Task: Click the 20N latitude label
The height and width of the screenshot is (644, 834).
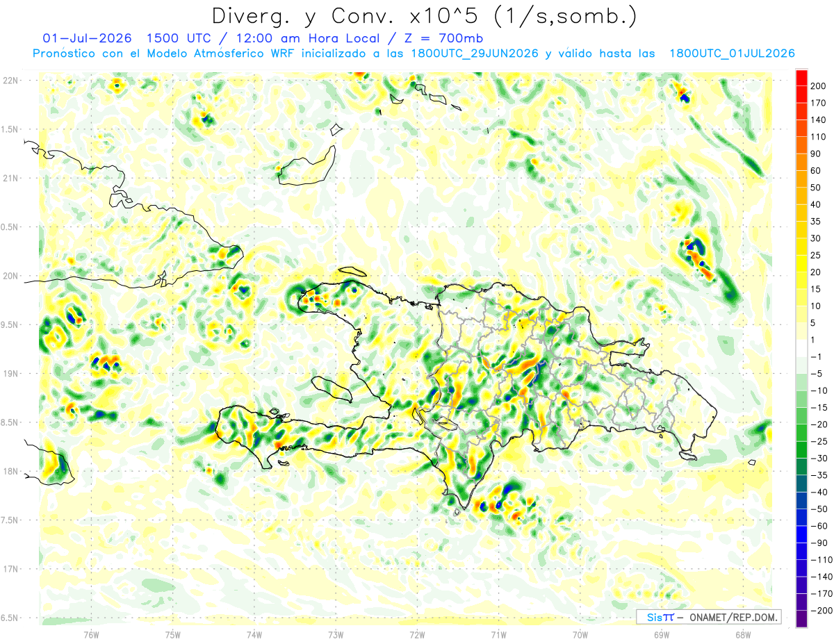Action: (10, 276)
